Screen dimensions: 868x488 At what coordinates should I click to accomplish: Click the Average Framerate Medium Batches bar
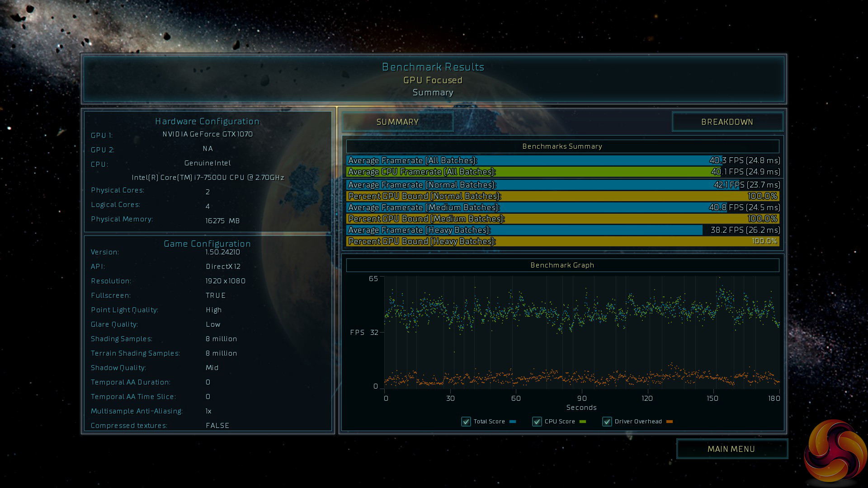pyautogui.click(x=533, y=207)
